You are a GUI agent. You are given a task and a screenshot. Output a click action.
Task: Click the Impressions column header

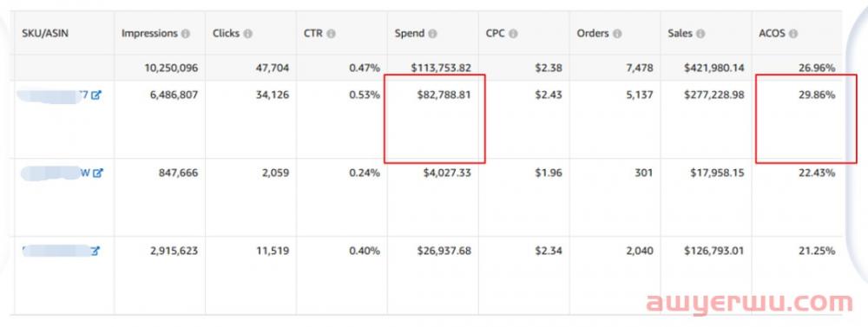[149, 33]
